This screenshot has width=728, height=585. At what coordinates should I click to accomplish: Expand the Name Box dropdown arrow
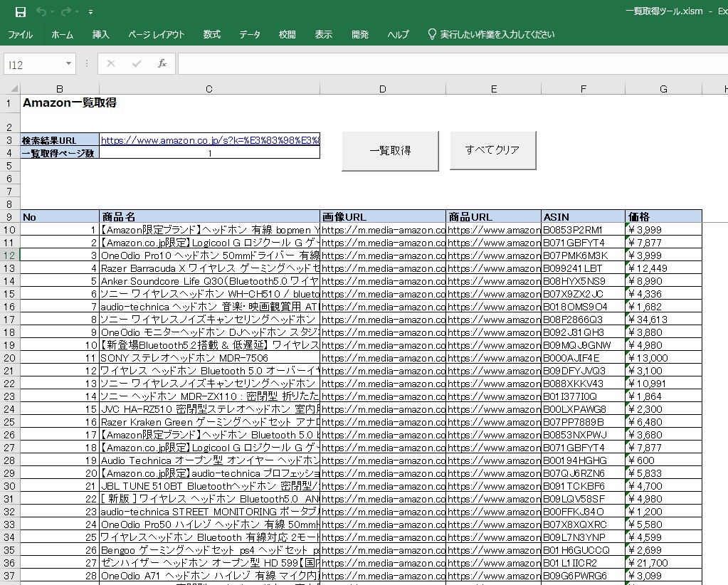69,64
